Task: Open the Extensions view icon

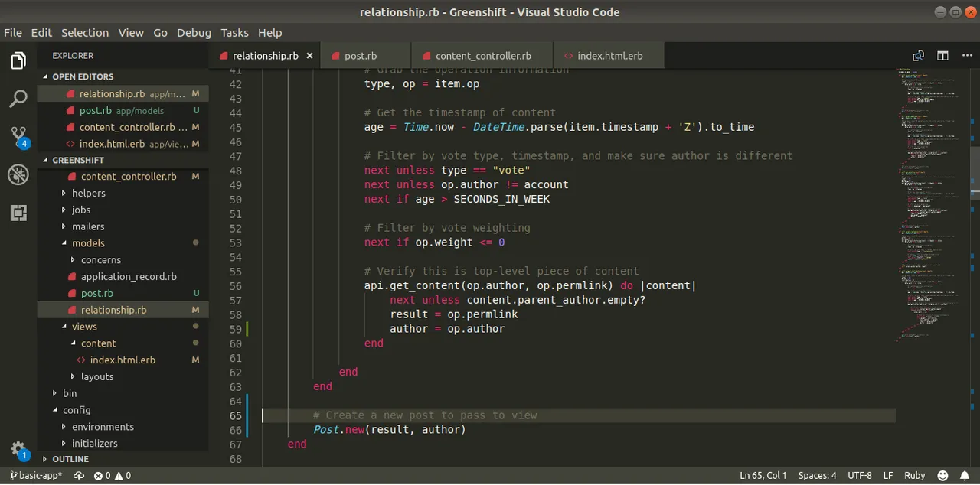Action: (x=18, y=213)
